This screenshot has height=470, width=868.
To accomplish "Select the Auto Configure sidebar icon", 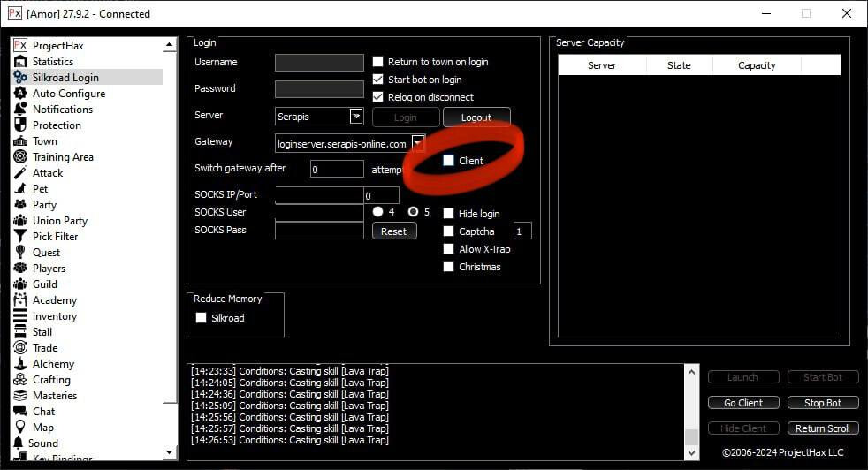I will (x=20, y=94).
